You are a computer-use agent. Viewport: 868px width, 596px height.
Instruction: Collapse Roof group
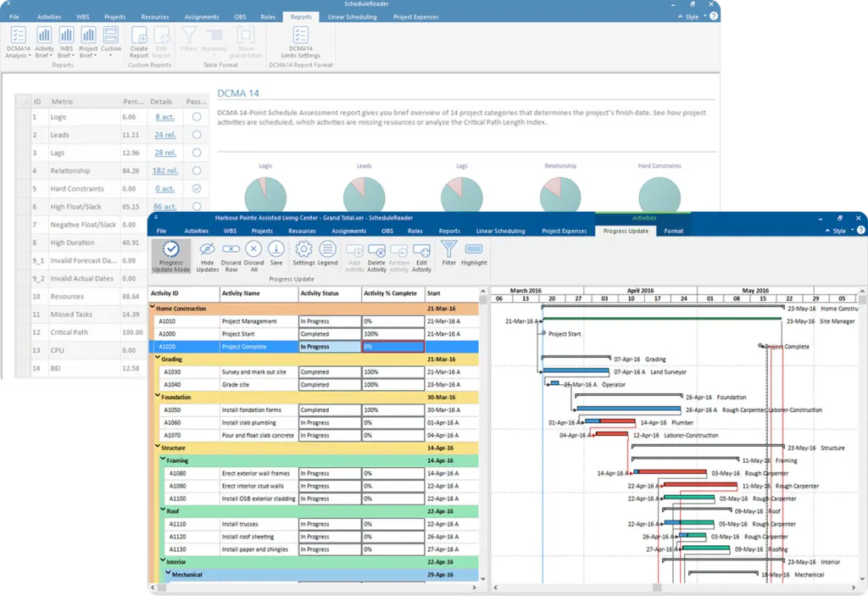tap(163, 510)
